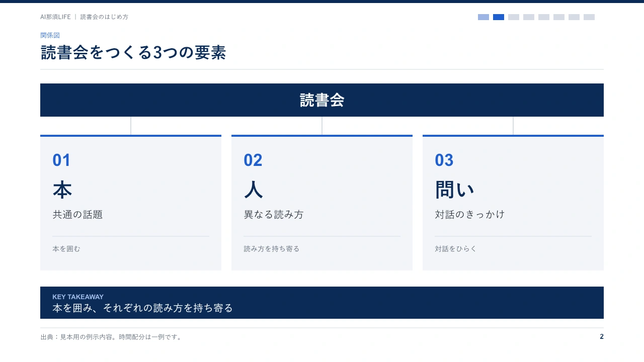
Task: Click the page number 2
Action: coord(602,337)
